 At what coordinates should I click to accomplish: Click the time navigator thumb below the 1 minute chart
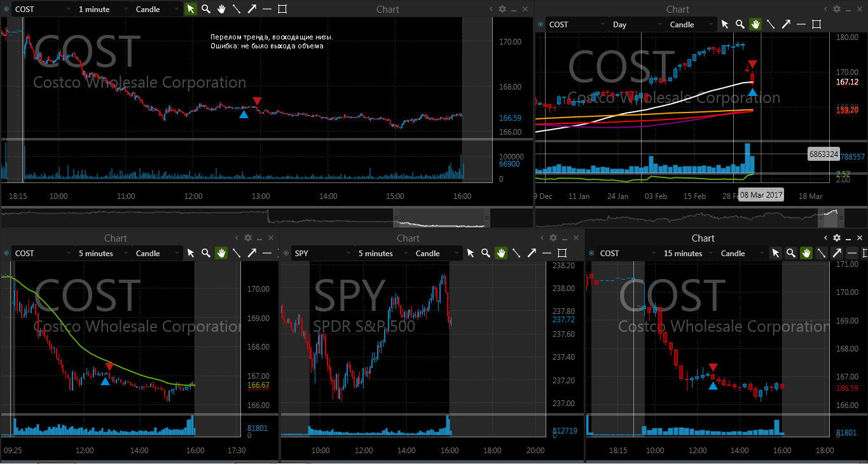click(443, 217)
